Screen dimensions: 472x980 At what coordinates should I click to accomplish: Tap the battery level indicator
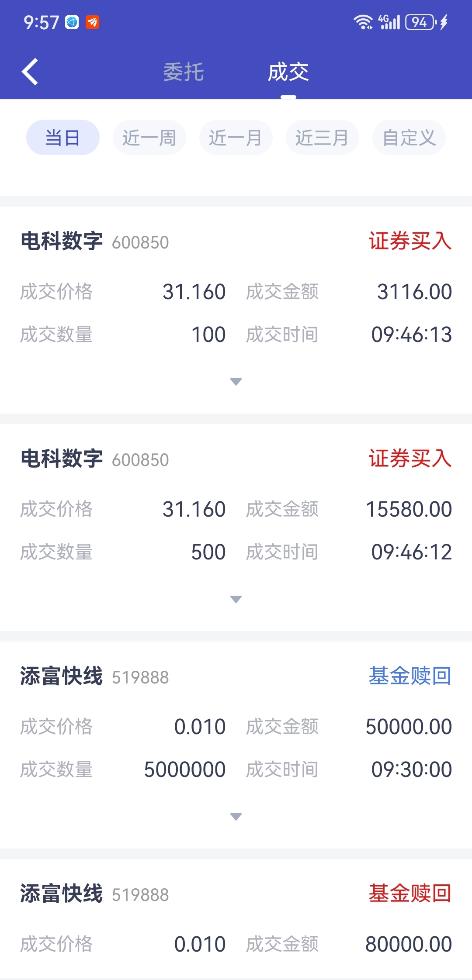[x=420, y=22]
